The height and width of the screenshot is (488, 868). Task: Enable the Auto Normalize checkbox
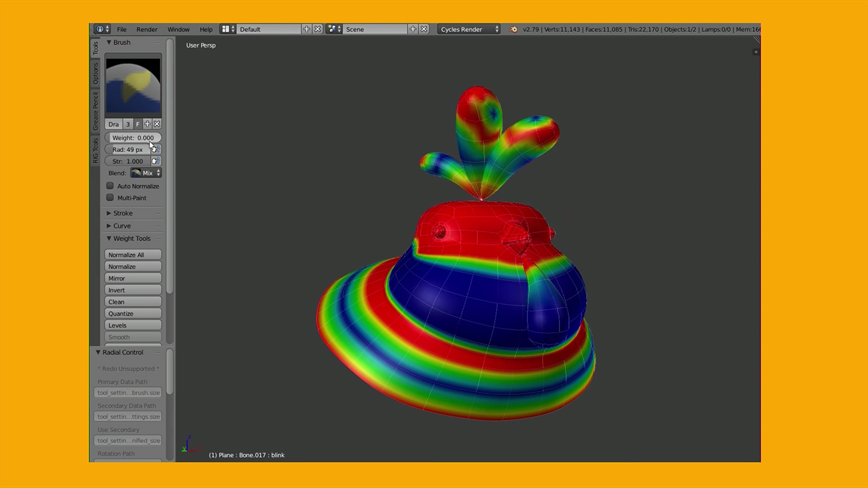coord(110,186)
